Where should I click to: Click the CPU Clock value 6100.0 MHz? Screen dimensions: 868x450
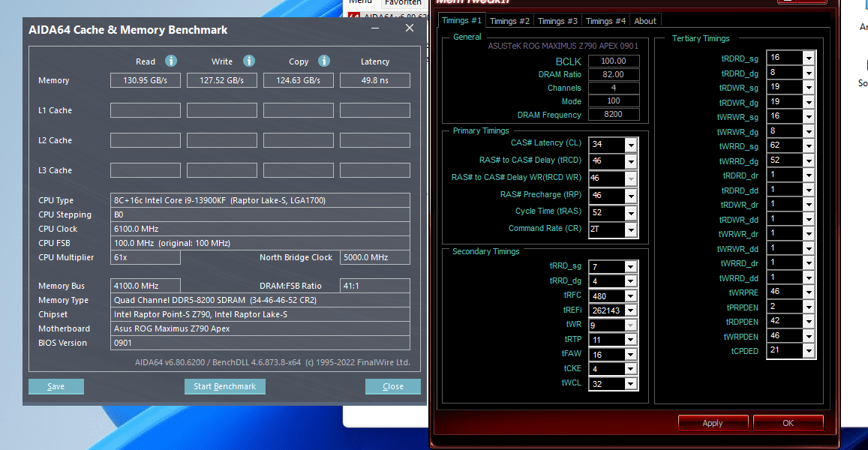(260, 229)
